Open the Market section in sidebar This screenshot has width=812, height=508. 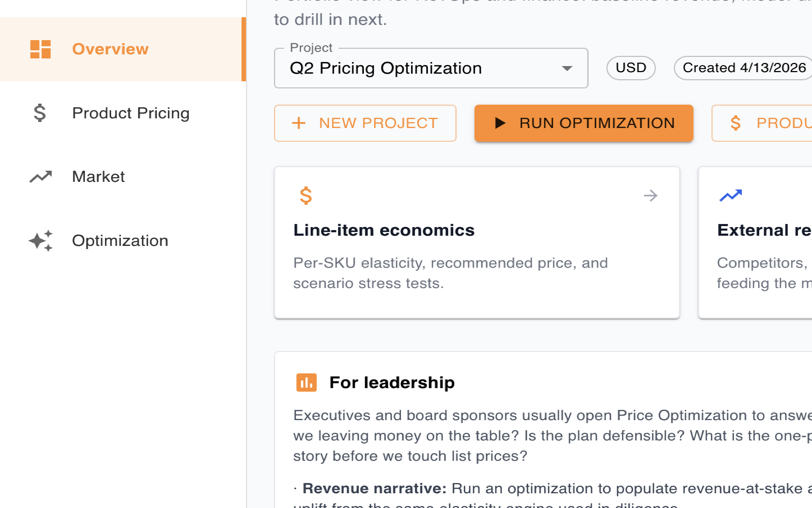(x=122, y=176)
